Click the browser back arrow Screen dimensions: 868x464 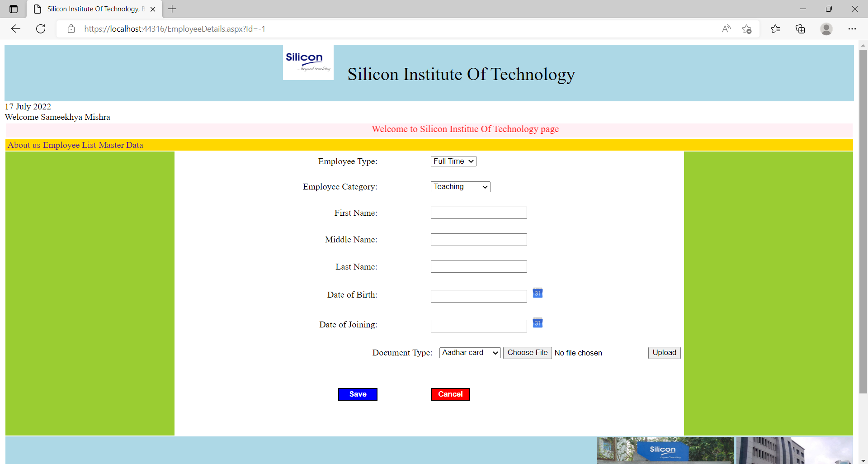[16, 29]
